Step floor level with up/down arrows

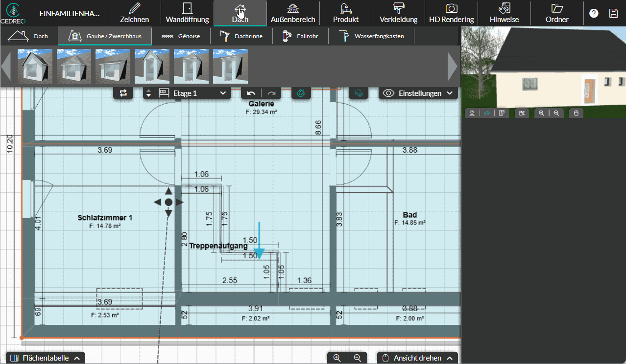click(x=149, y=93)
